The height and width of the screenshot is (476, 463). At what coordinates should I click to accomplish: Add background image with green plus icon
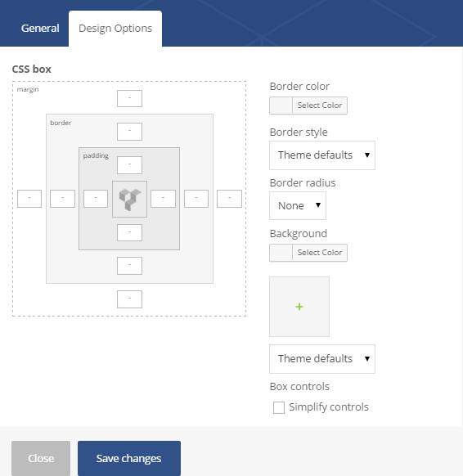(x=299, y=307)
